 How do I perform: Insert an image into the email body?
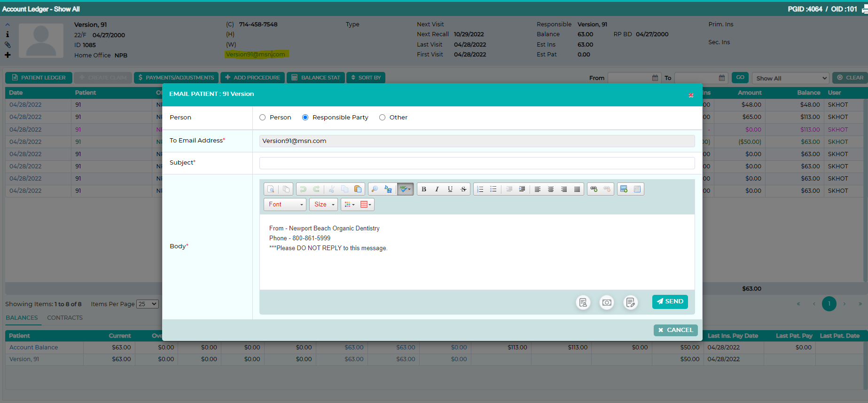click(x=624, y=189)
